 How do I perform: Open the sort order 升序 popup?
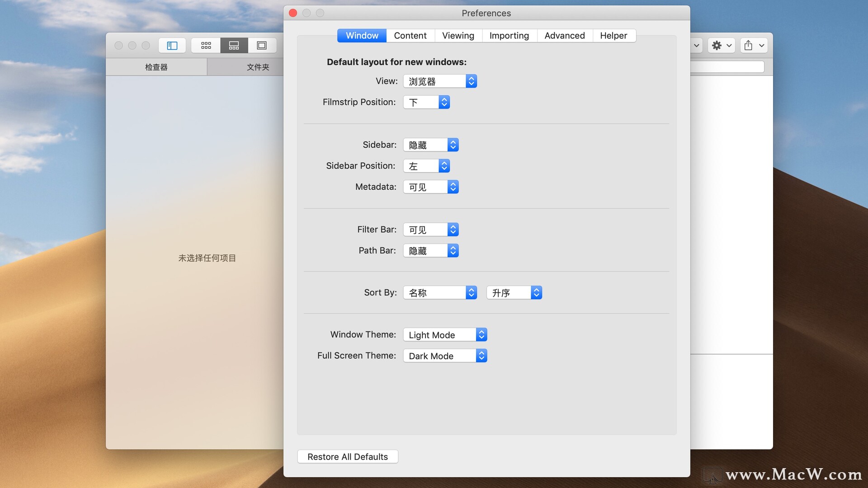click(514, 293)
